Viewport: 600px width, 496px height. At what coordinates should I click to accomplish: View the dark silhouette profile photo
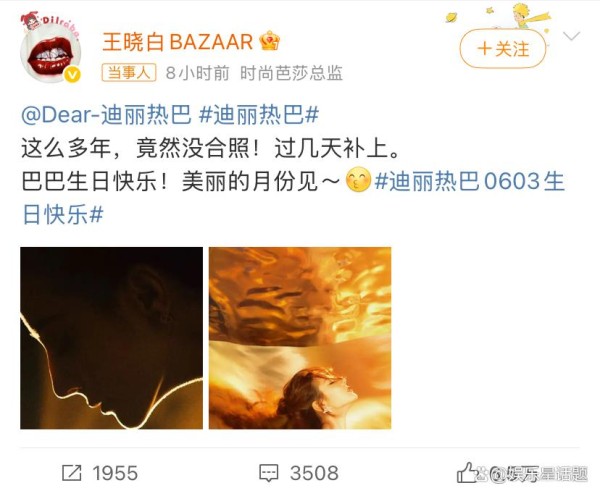pos(111,338)
